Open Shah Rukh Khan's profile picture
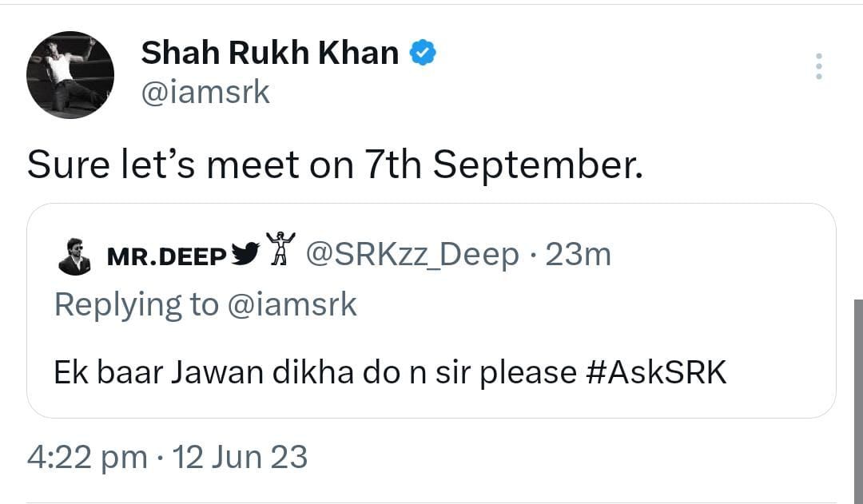This screenshot has height=504, width=863. [x=70, y=75]
